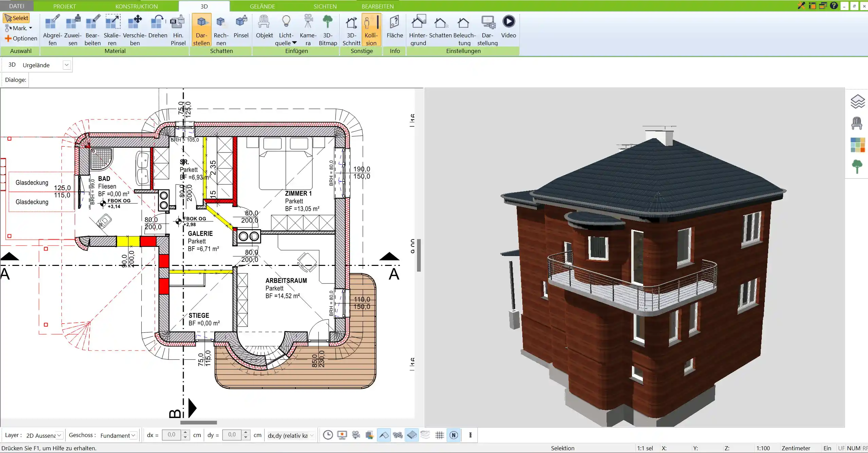Screen dimensions: 868x453
Task: Click the stacked colored layers icon
Action: pyautogui.click(x=370, y=435)
